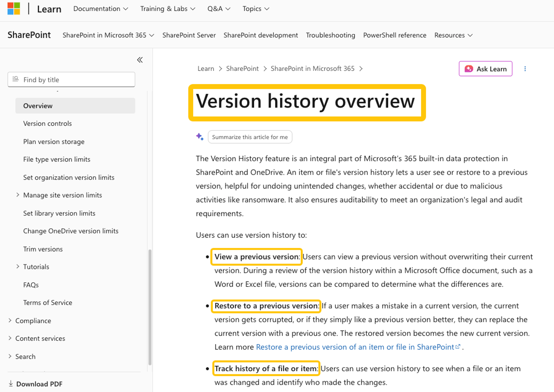Image resolution: width=554 pixels, height=392 pixels.
Task: Click 'Users can use version history to:' text
Action: 251,235
